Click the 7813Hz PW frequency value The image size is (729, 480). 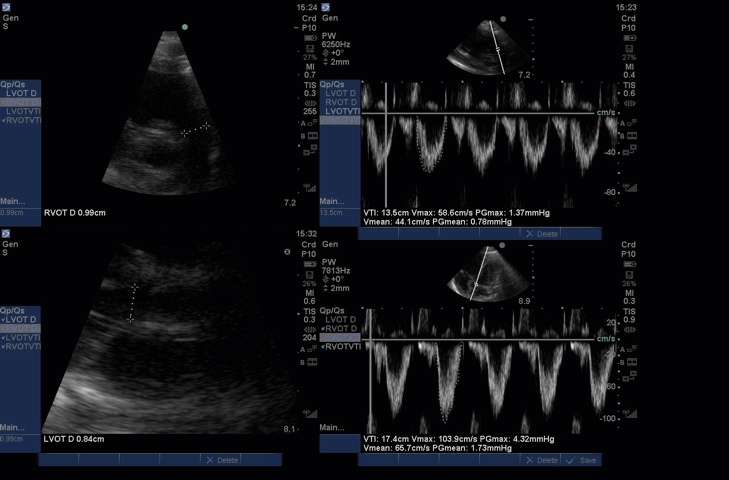pyautogui.click(x=336, y=271)
